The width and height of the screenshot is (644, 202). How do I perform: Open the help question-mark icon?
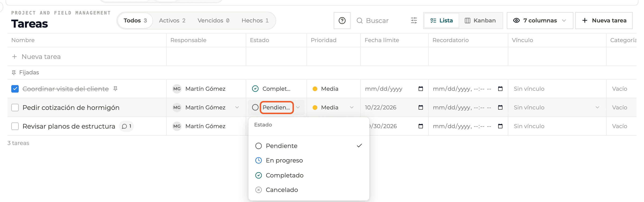point(342,21)
